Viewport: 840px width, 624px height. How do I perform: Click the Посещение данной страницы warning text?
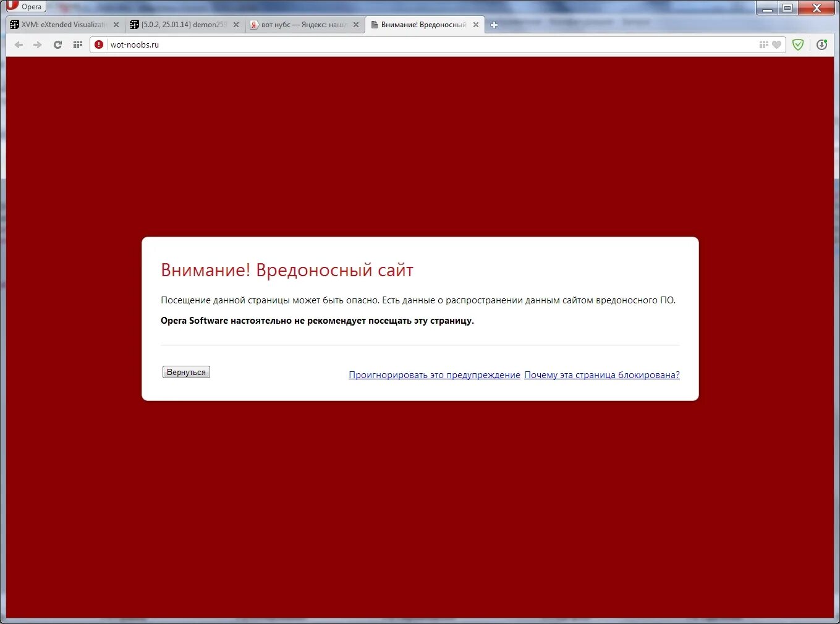418,300
